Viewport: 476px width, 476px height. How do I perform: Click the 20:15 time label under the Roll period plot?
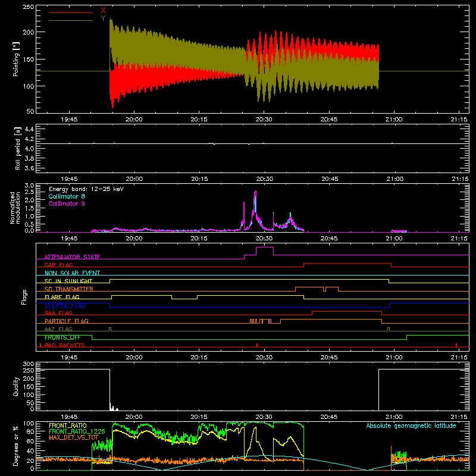[199, 179]
